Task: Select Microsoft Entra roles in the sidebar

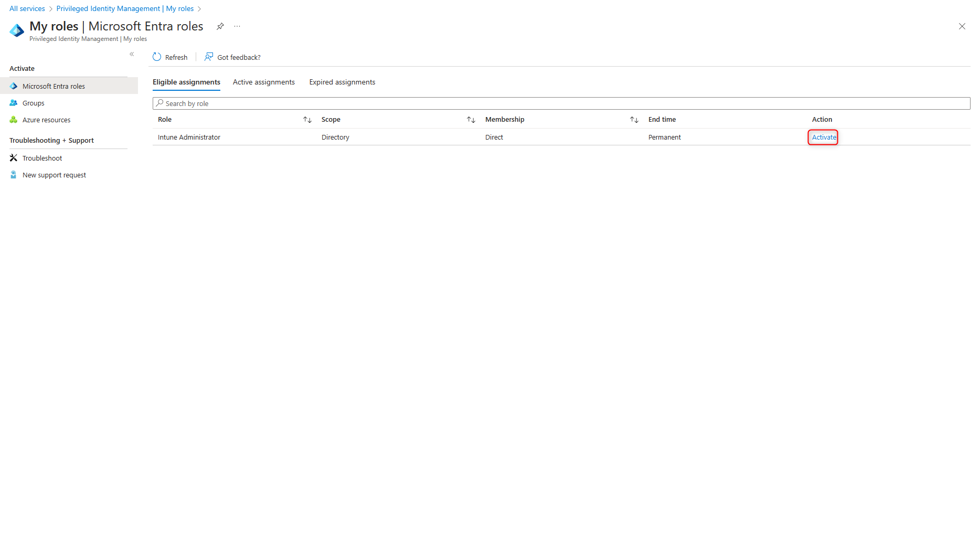Action: click(x=54, y=86)
